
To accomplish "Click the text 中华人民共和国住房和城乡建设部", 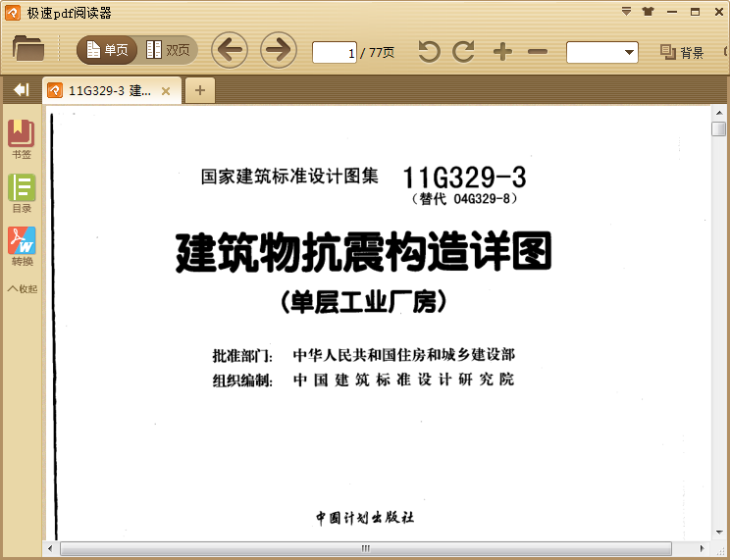I will point(403,355).
